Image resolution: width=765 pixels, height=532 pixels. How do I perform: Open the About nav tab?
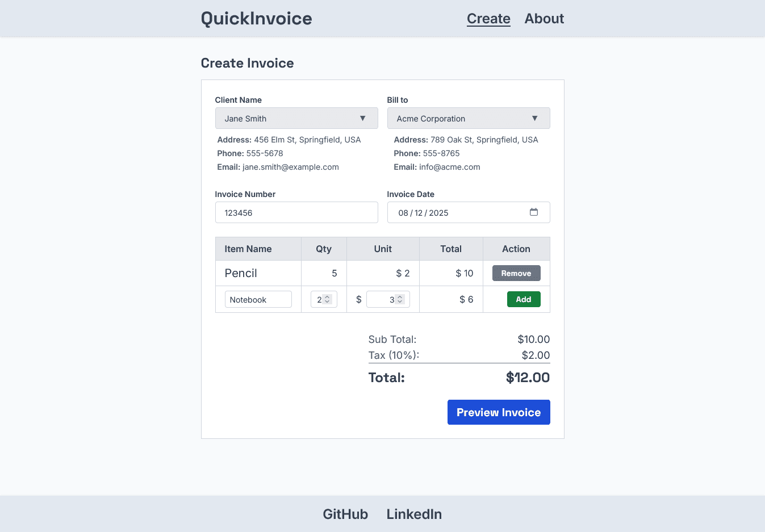click(x=544, y=19)
